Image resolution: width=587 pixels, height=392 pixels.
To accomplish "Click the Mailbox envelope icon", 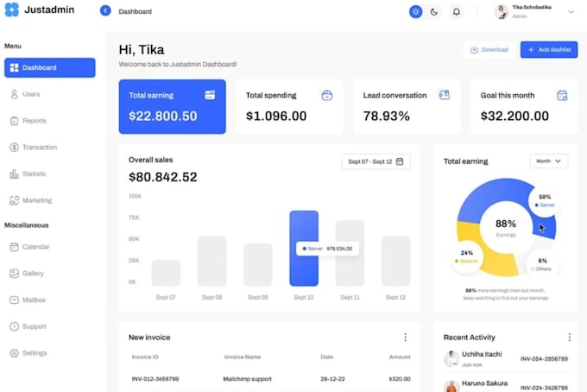I will click(x=14, y=300).
